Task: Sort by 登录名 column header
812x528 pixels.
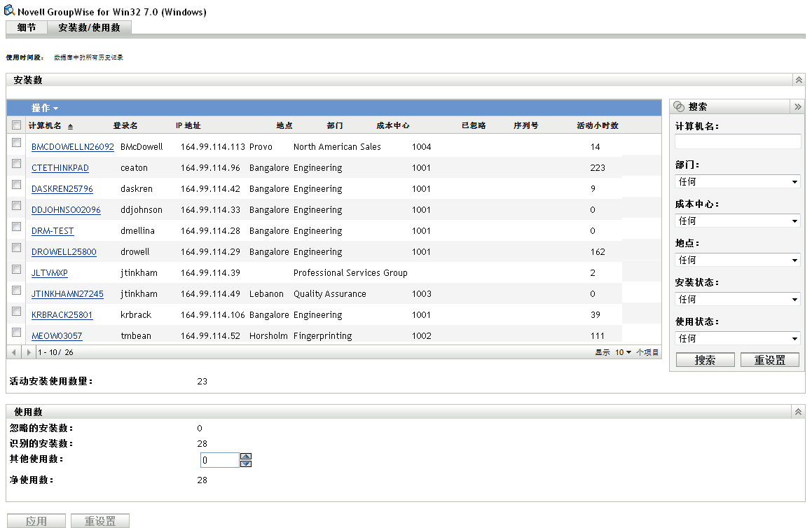Action: (125, 125)
